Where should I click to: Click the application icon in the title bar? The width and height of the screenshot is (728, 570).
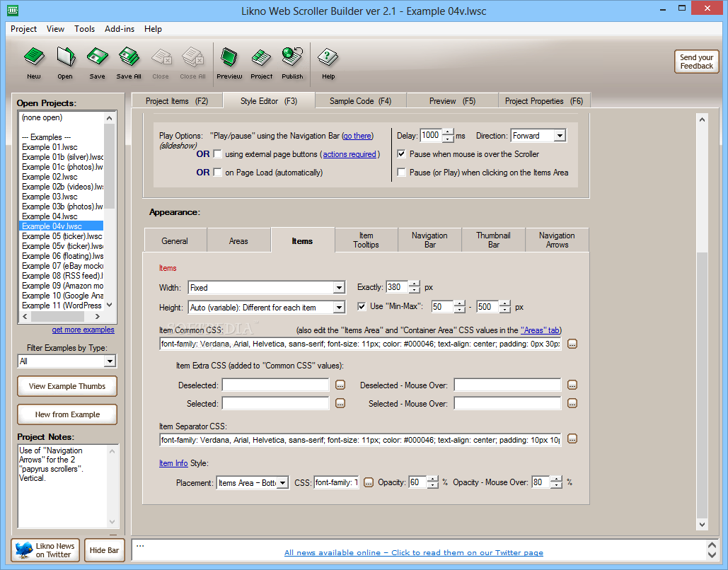(x=13, y=9)
